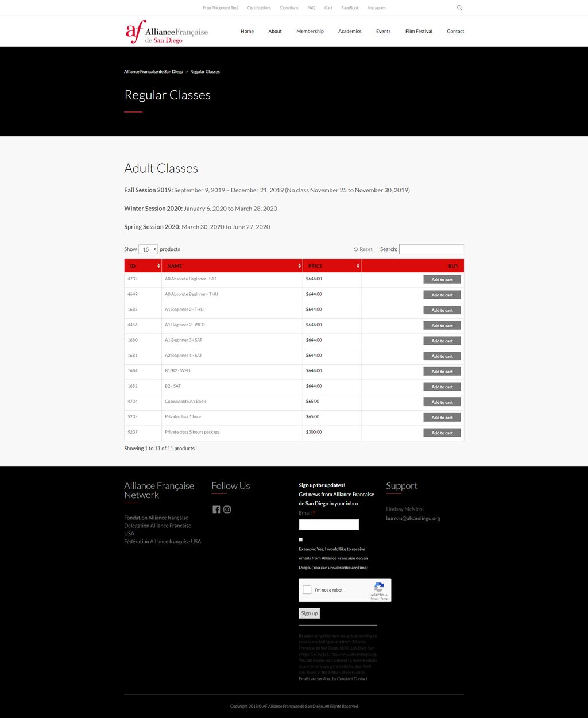Click the Sign up button
The image size is (588, 718).
[x=310, y=613]
